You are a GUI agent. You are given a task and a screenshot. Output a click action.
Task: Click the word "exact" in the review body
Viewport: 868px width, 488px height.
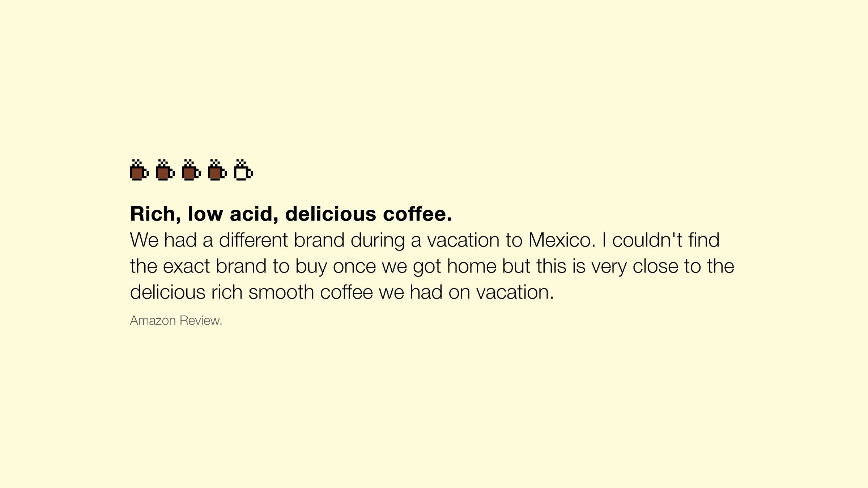click(x=186, y=266)
